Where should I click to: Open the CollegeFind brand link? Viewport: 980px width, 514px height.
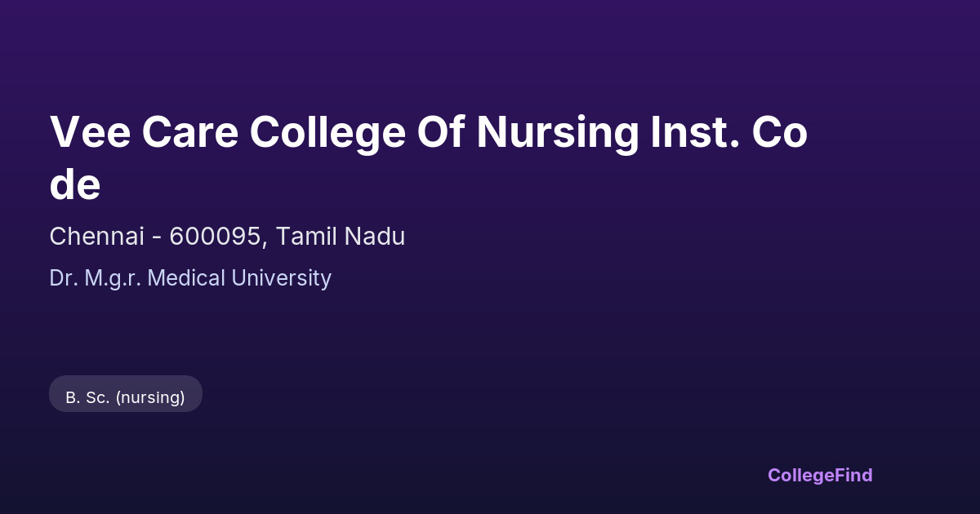pyautogui.click(x=820, y=475)
